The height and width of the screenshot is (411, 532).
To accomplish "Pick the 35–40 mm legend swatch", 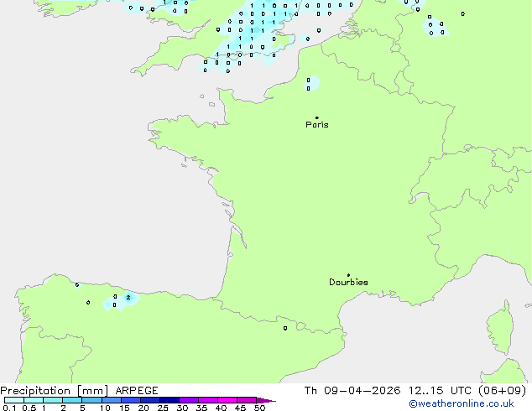I will 208,400.
